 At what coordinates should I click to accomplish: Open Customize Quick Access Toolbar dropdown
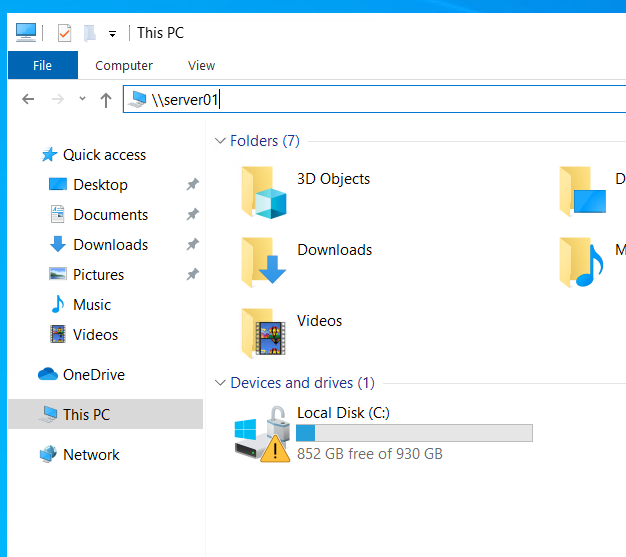tap(113, 34)
